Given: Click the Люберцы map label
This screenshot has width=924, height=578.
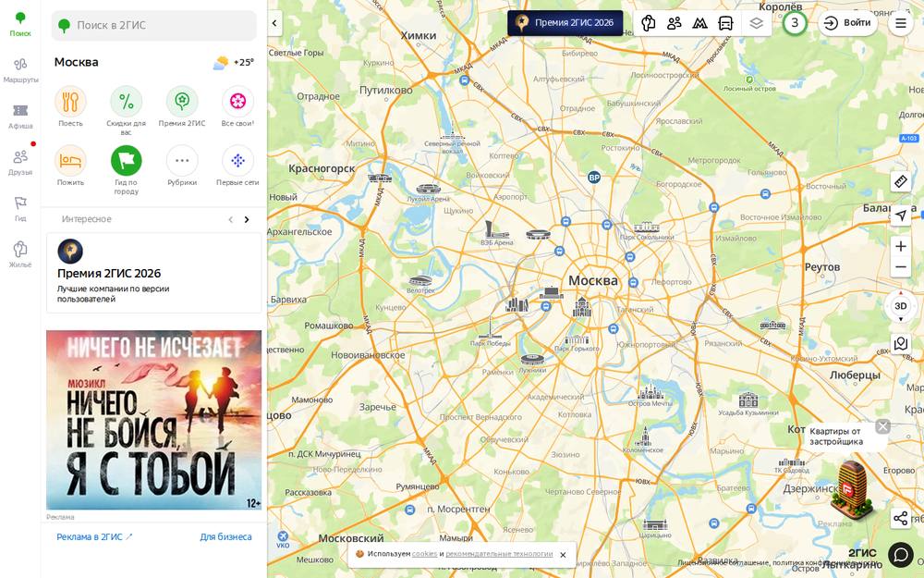Looking at the screenshot, I should coord(855,375).
